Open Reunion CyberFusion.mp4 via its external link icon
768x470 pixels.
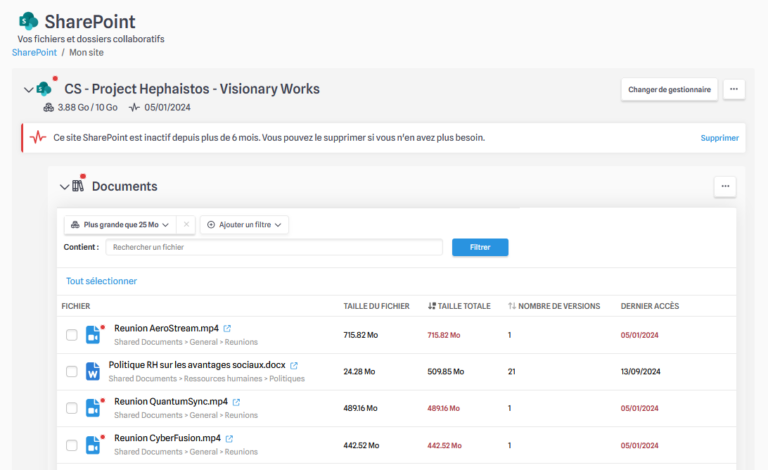pyautogui.click(x=229, y=439)
